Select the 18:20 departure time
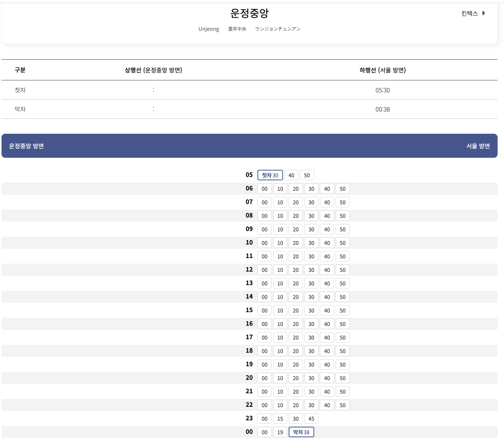This screenshot has height=441, width=504. [295, 351]
